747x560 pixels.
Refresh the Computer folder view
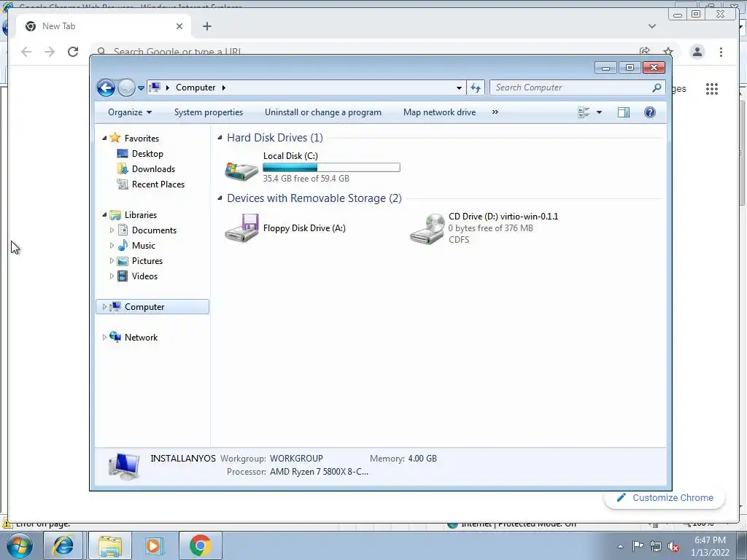(x=476, y=87)
